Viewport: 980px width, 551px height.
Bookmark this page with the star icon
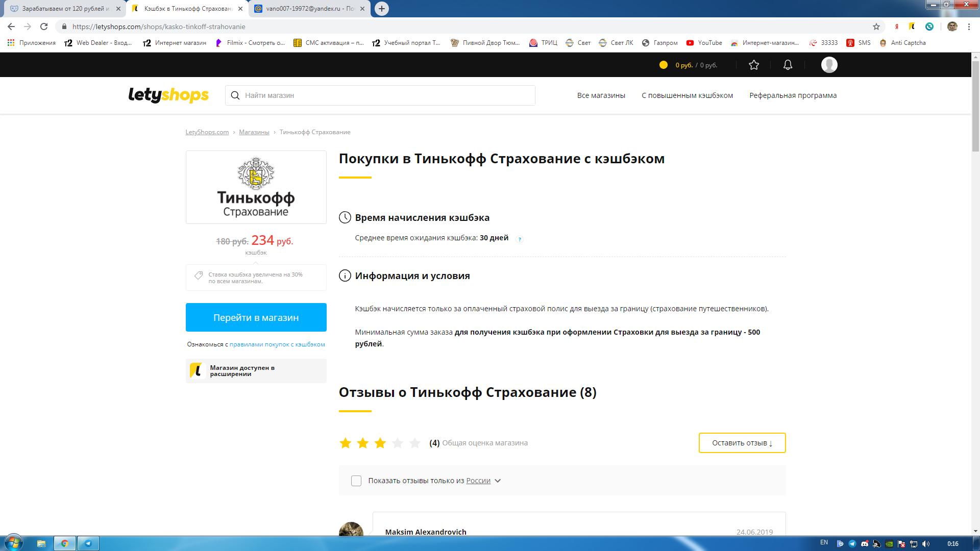point(876,27)
